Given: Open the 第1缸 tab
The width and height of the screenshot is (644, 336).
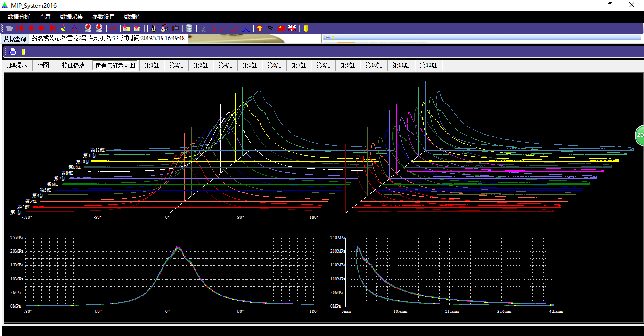Looking at the screenshot, I should click(152, 65).
